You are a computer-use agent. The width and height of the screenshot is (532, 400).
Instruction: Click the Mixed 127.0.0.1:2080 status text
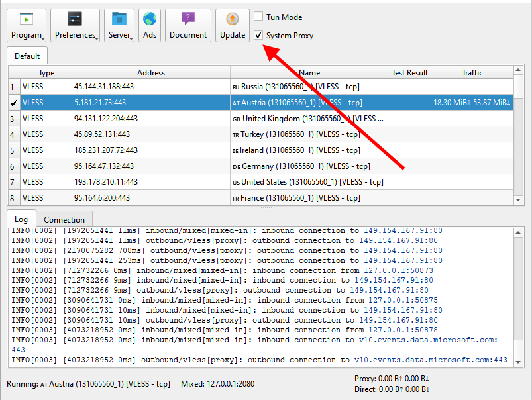[x=217, y=384]
